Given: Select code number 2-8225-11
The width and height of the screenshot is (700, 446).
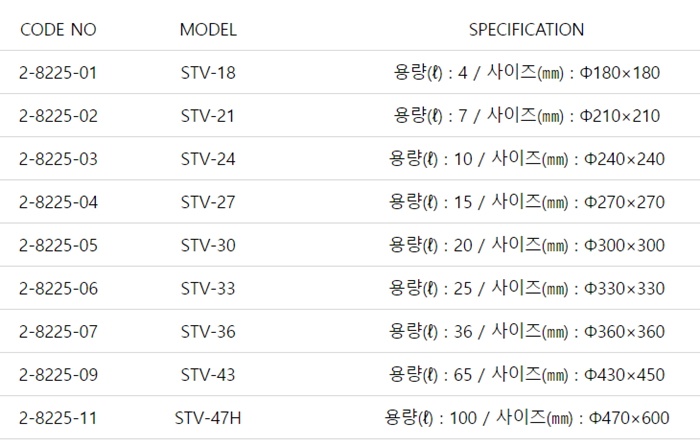Looking at the screenshot, I should point(59,418).
